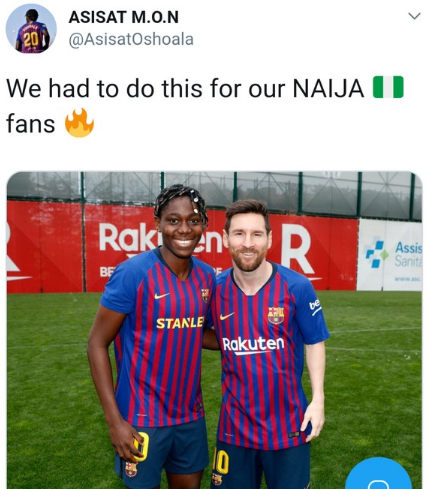The width and height of the screenshot is (430, 489).
Task: Click the Barcelona crest on right jersey
Action: [x=276, y=315]
